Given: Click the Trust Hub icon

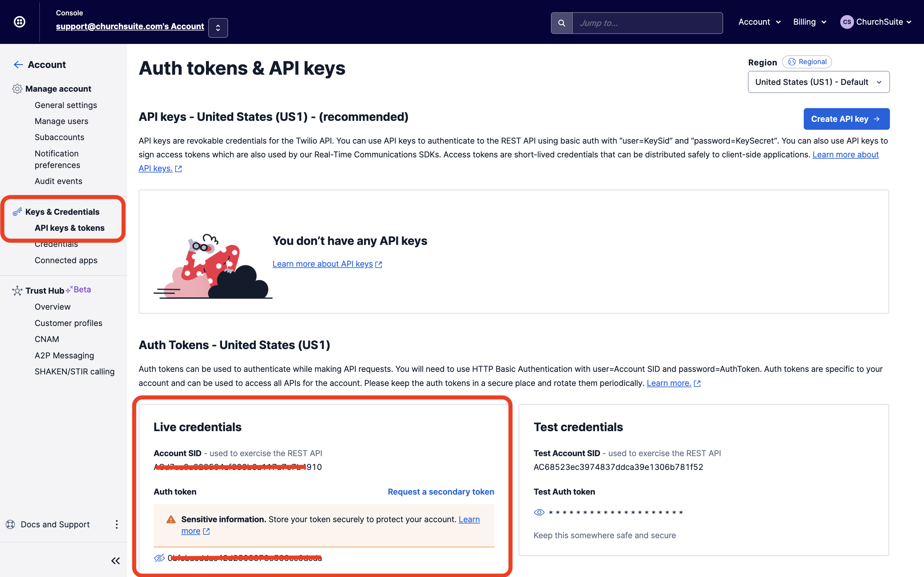Looking at the screenshot, I should [17, 291].
